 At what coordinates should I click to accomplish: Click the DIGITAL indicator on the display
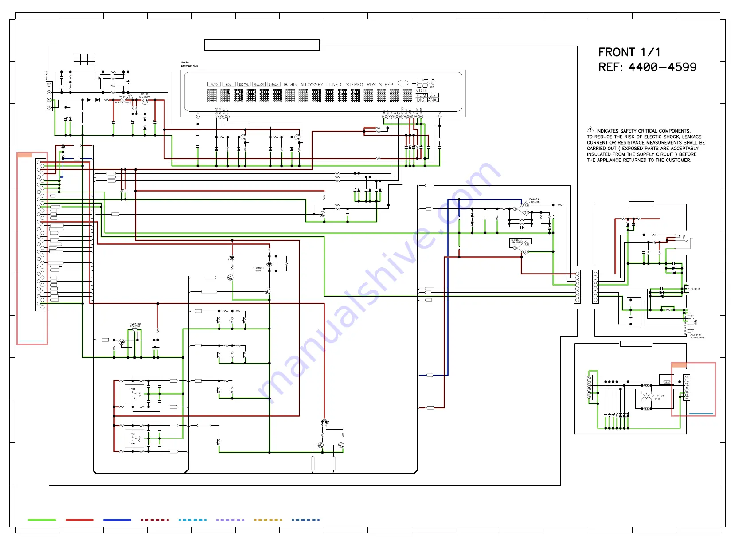tap(244, 84)
